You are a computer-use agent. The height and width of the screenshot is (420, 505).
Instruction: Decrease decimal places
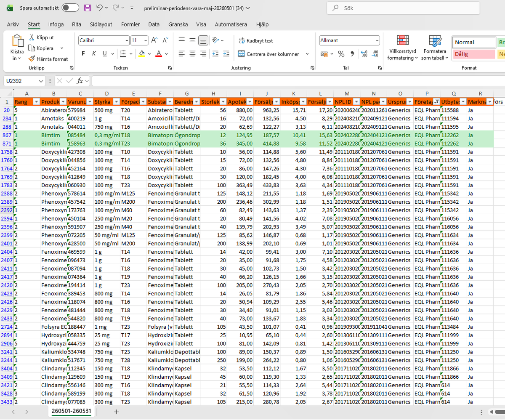pyautogui.click(x=375, y=54)
